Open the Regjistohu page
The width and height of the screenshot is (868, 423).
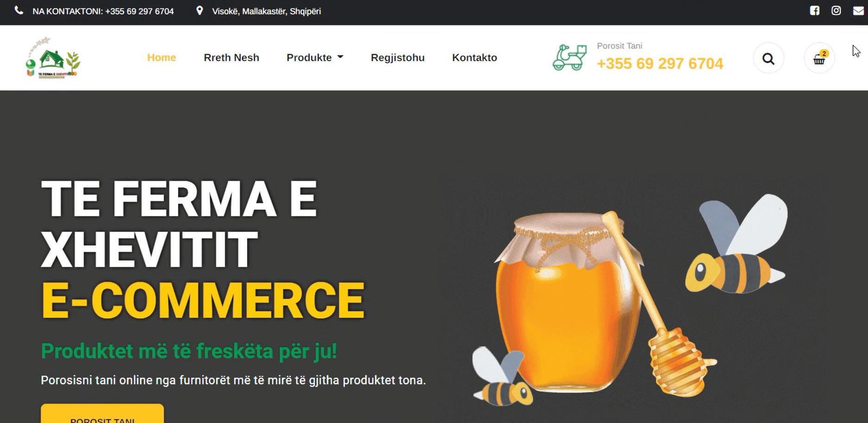(x=398, y=57)
